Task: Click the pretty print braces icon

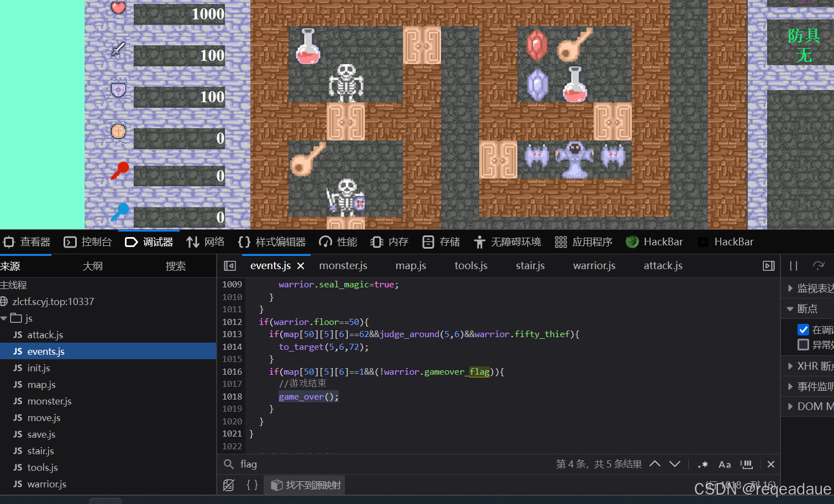Action: pyautogui.click(x=252, y=485)
